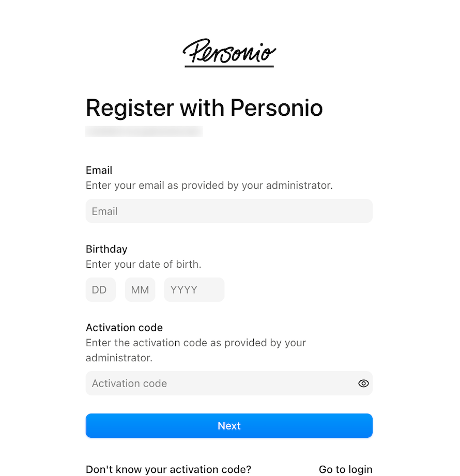
Task: Show the activation code with the eye icon
Action: pos(363,383)
